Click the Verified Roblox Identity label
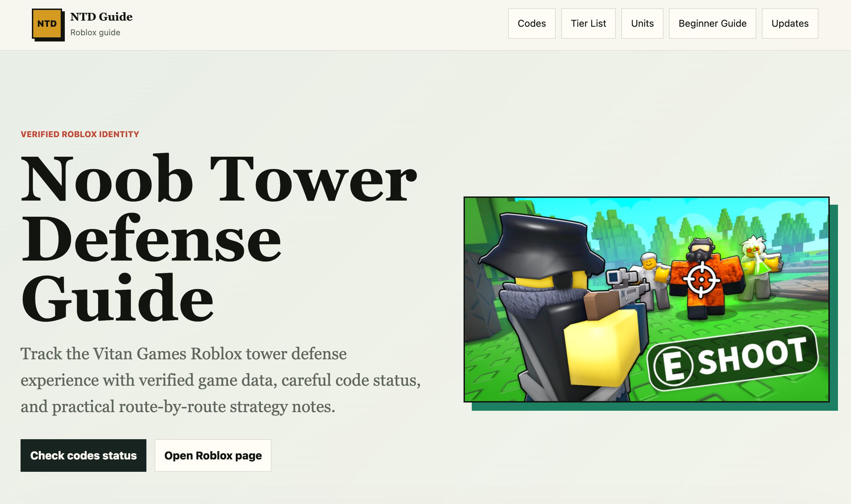The image size is (851, 504). (80, 134)
